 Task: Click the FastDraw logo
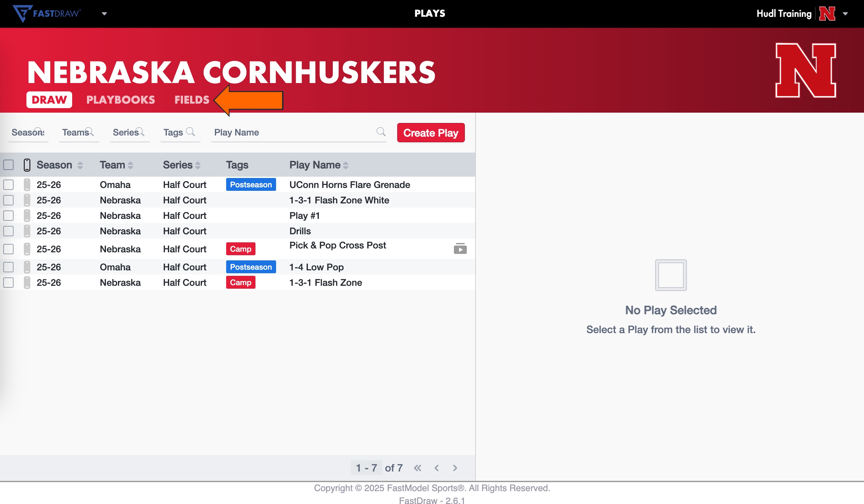(x=47, y=14)
